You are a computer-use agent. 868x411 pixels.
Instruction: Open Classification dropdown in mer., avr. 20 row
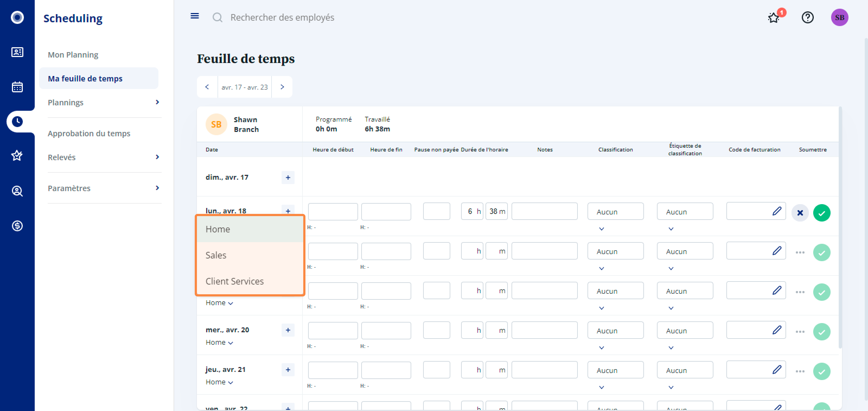pos(615,330)
